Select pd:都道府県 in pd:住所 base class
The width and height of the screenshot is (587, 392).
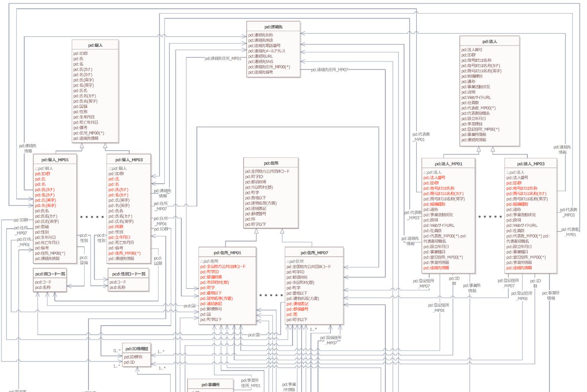click(256, 182)
